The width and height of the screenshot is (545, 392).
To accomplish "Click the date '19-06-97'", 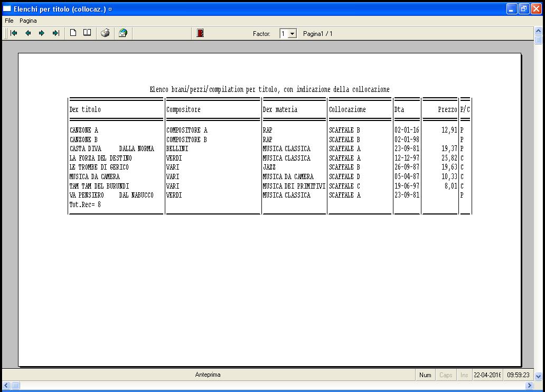I will 407,186.
